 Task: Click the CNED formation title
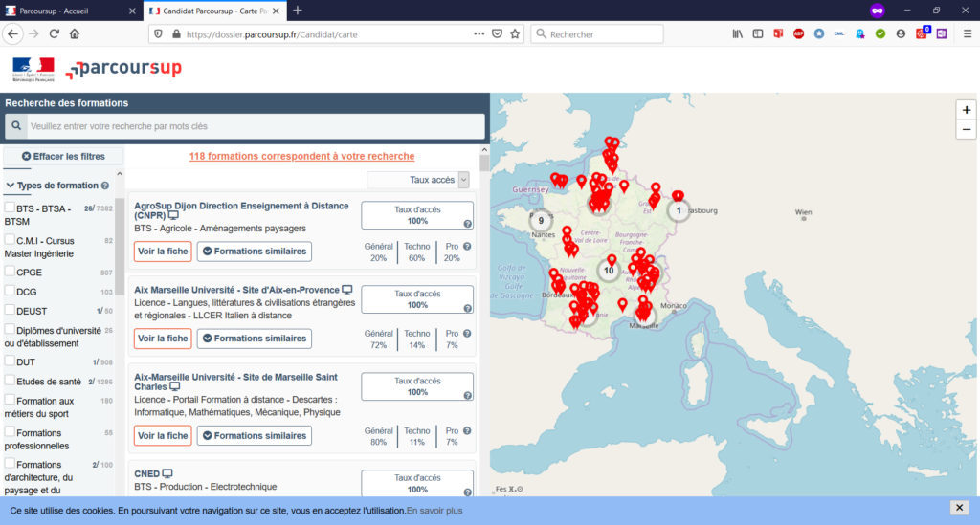click(146, 473)
